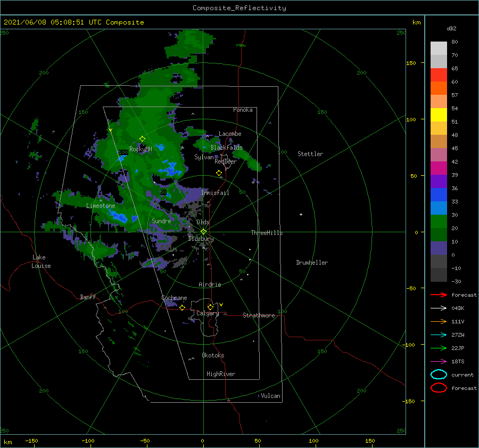Click the yellow diamond marker near Cochrane
479x448 pixels.
coord(182,307)
